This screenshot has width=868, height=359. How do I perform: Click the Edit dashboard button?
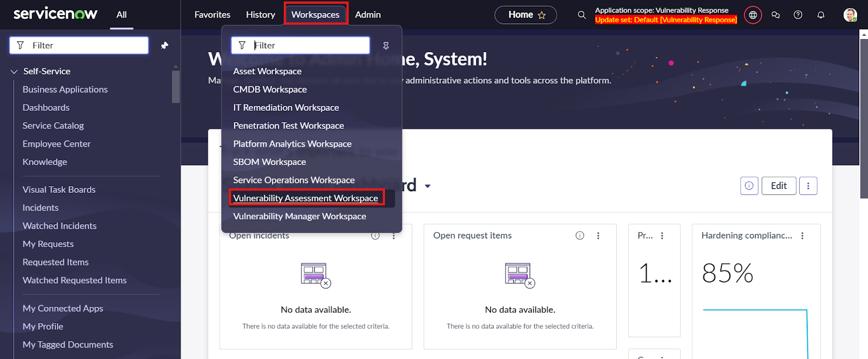pos(778,186)
